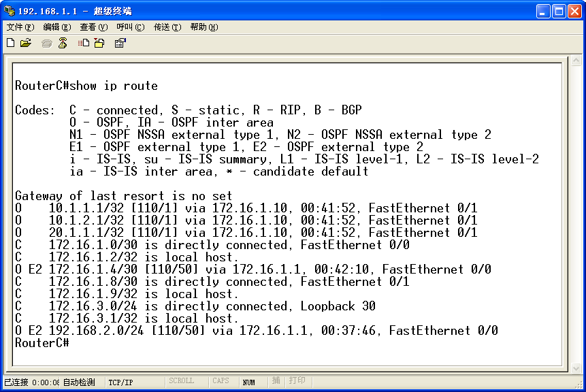Image resolution: width=586 pixels, height=392 pixels.
Task: Click the 'ia - IS-IS inter area' line
Action: click(x=219, y=171)
